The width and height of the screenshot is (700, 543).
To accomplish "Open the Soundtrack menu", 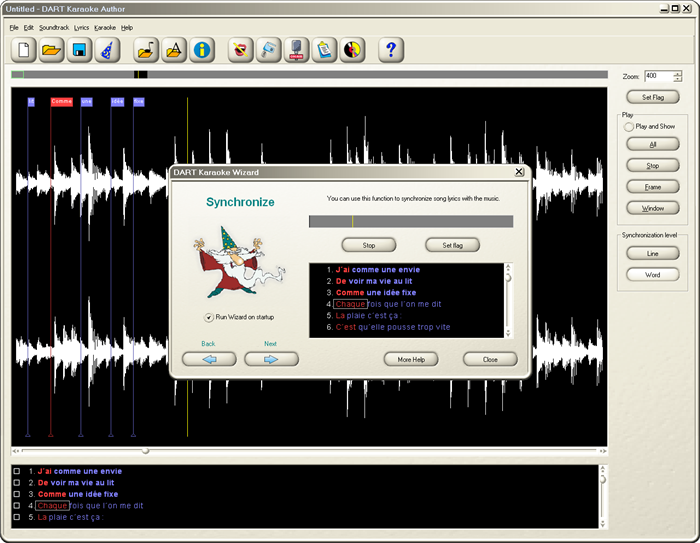I will (53, 27).
